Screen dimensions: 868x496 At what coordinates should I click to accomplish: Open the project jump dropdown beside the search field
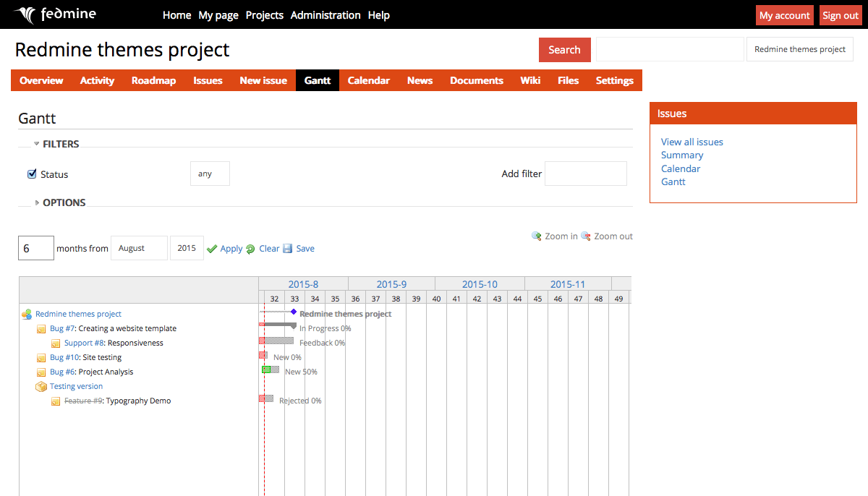[x=800, y=49]
